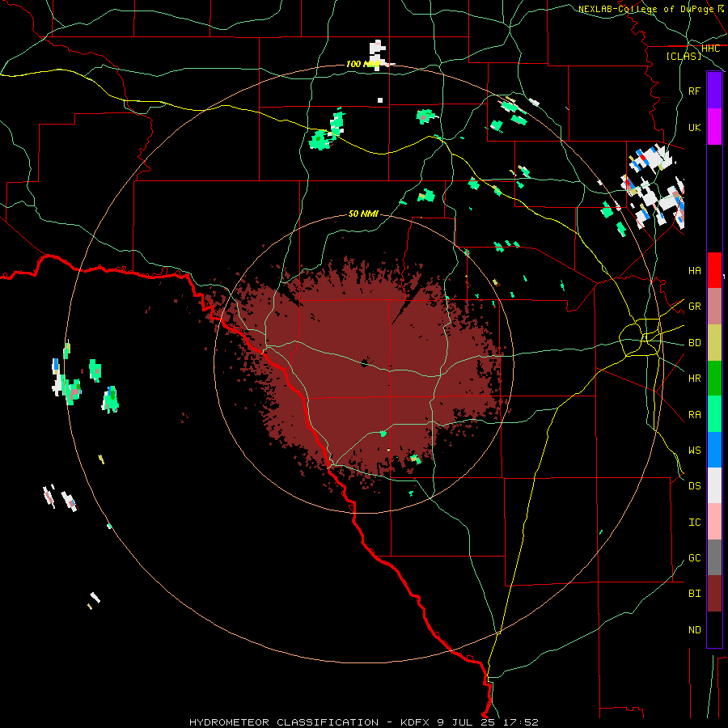Click the GC legend label

pyautogui.click(x=694, y=557)
